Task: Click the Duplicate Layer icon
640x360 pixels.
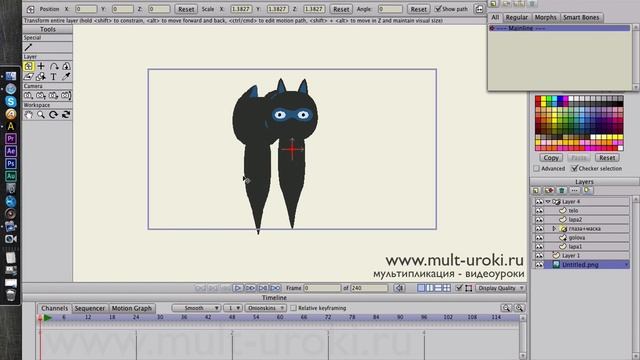Action: tap(549, 190)
